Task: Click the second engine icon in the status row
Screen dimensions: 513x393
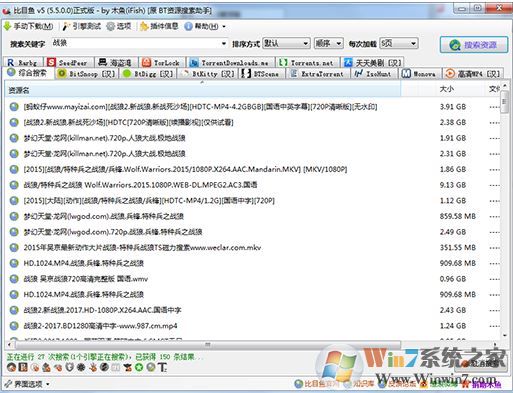Action: tap(23, 367)
